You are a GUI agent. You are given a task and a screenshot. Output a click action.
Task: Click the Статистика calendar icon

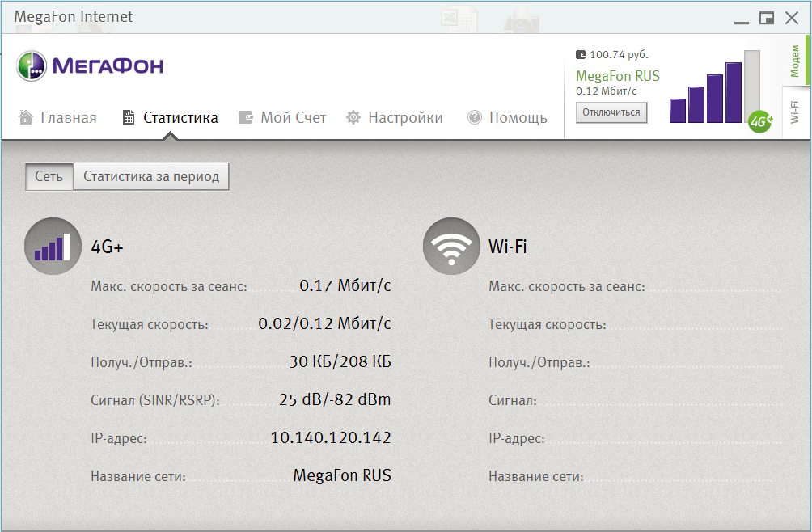[x=129, y=117]
